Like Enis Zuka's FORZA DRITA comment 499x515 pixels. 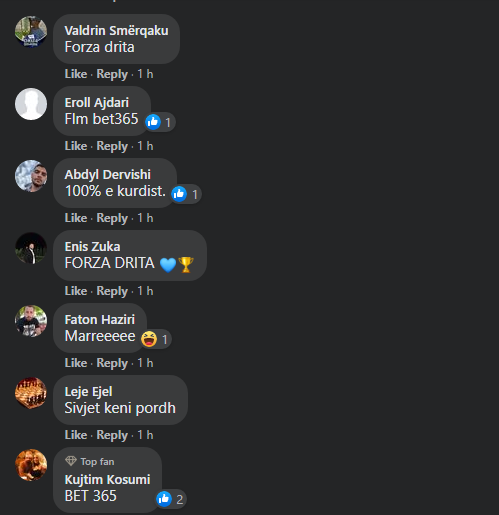pos(76,291)
